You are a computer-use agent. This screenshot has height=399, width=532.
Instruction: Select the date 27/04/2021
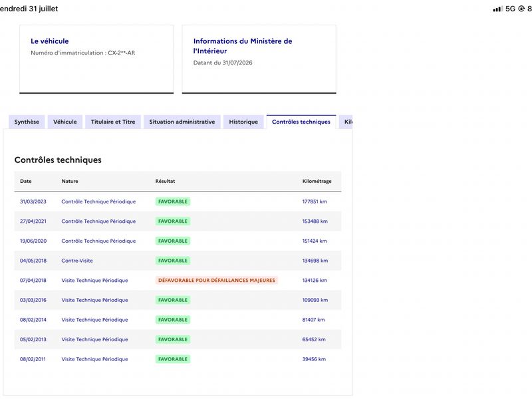(33, 221)
